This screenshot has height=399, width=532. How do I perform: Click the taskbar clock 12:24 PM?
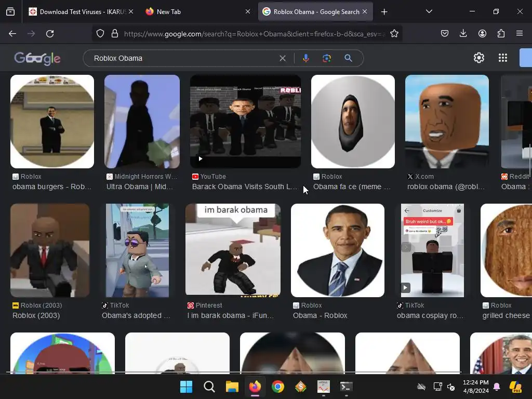(476, 382)
